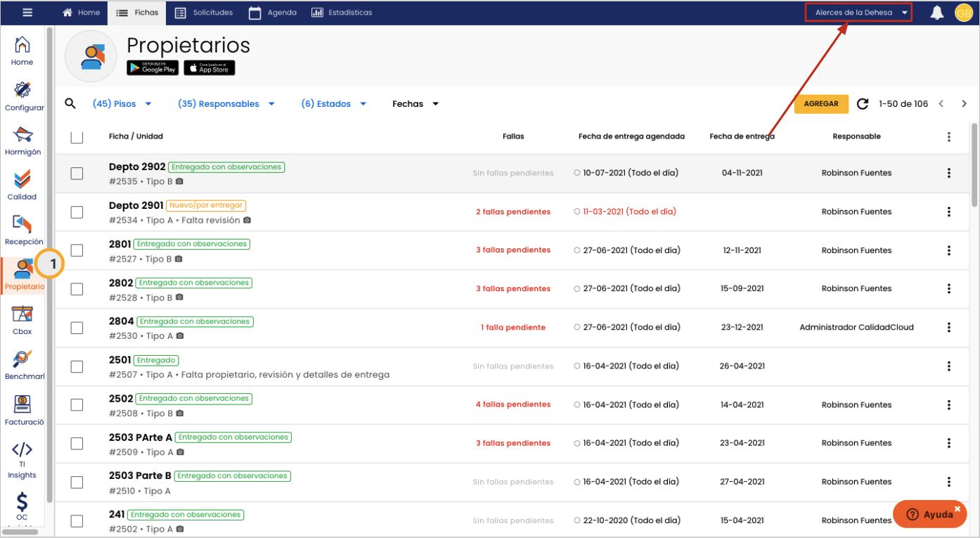Open the 2503 PArte A record
The width and height of the screenshot is (980, 538).
click(x=141, y=437)
